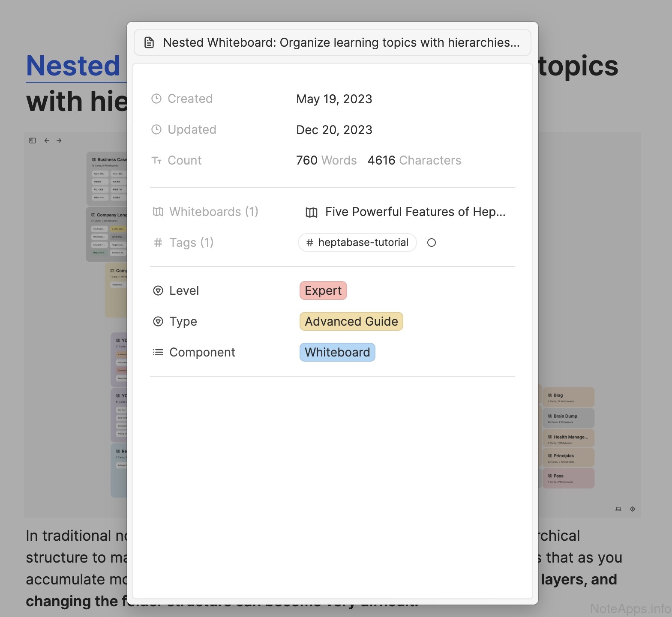Image resolution: width=672 pixels, height=617 pixels.
Task: Click the document icon beside card title
Action: coord(149,43)
